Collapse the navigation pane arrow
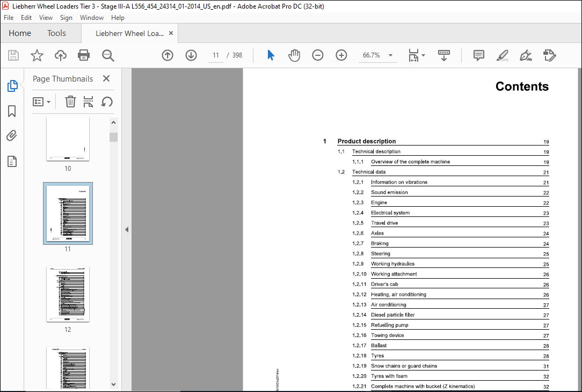 tap(127, 229)
